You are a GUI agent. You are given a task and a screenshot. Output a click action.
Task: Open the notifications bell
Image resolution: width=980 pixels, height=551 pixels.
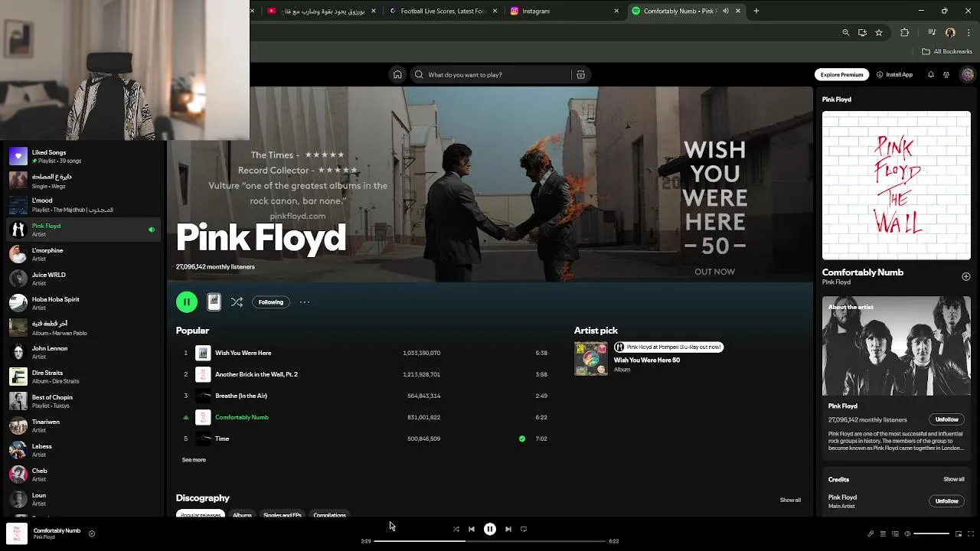(931, 74)
